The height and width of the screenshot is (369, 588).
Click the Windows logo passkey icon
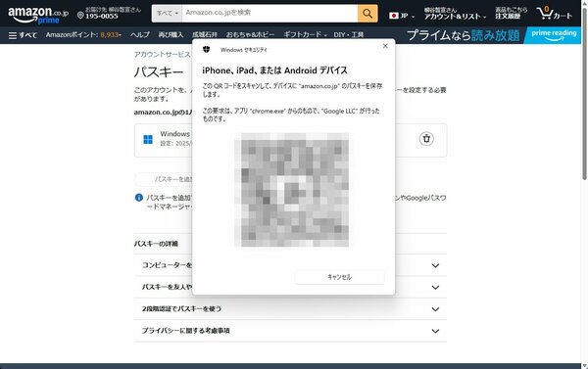(x=148, y=139)
